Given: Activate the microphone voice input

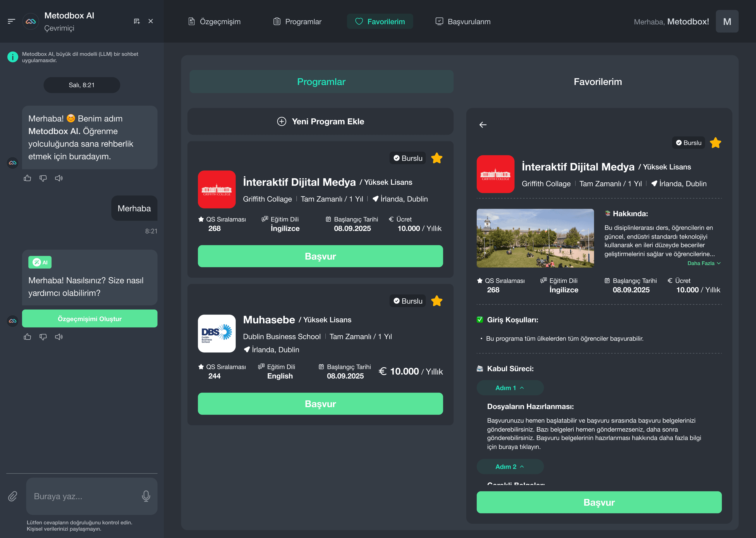Looking at the screenshot, I should [146, 496].
